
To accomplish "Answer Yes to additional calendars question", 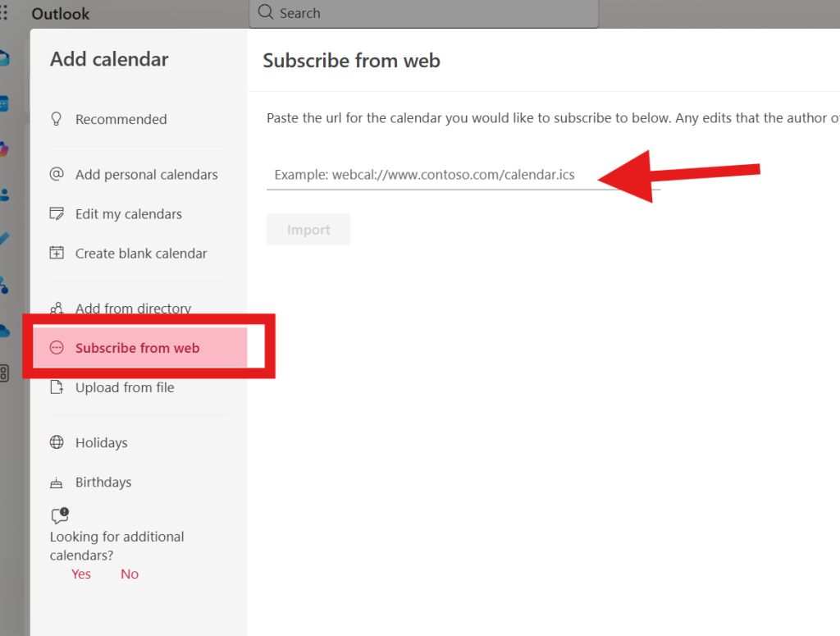I will coord(81,574).
